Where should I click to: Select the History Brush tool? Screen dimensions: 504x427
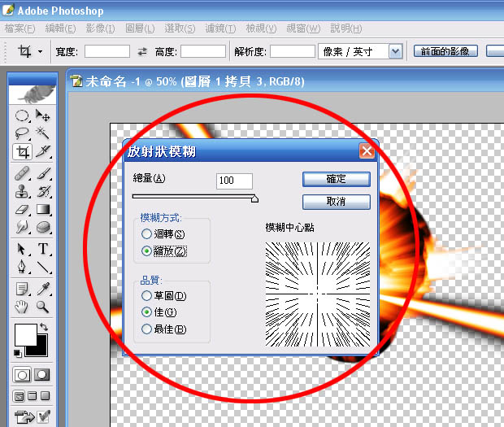pos(43,191)
